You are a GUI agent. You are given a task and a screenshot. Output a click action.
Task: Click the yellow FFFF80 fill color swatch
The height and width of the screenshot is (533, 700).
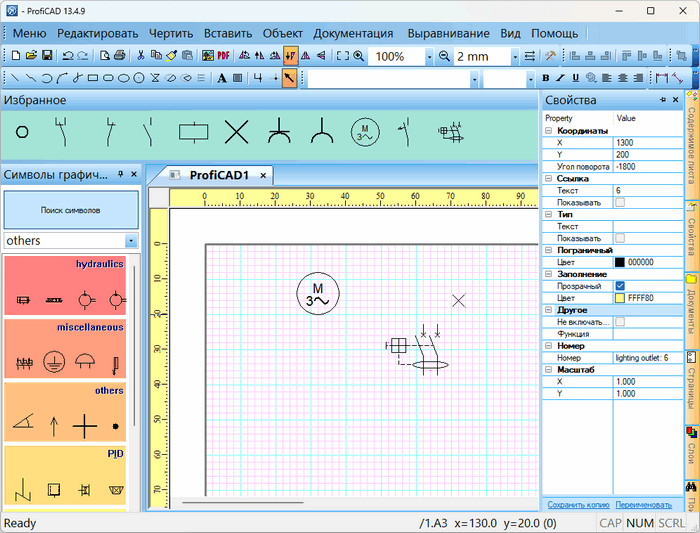(620, 298)
